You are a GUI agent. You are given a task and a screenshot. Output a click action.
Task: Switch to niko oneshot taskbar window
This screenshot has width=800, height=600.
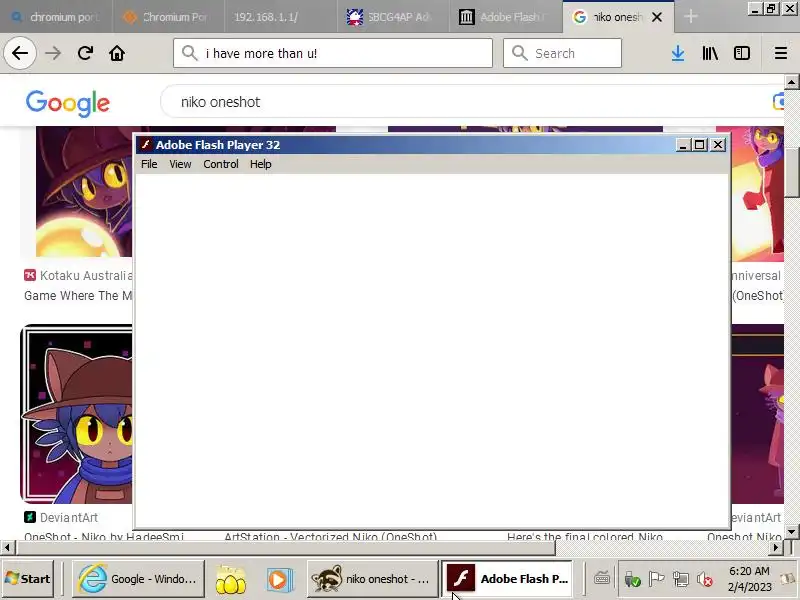pyautogui.click(x=372, y=579)
